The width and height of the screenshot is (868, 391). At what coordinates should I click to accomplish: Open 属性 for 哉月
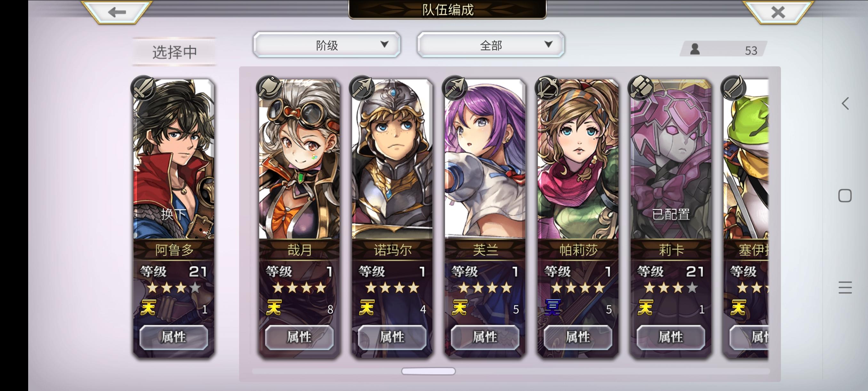(x=299, y=337)
